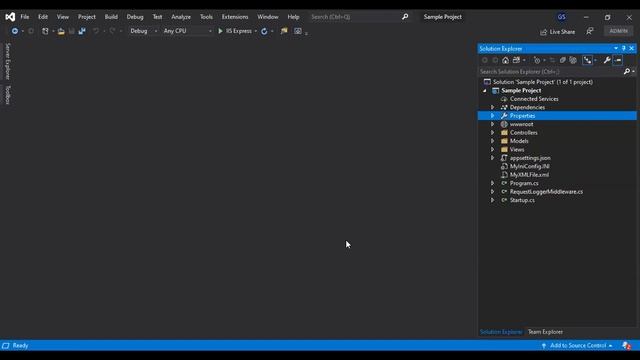The image size is (640, 360).
Task: Open the Any CPU platform dropdown
Action: coord(187,31)
